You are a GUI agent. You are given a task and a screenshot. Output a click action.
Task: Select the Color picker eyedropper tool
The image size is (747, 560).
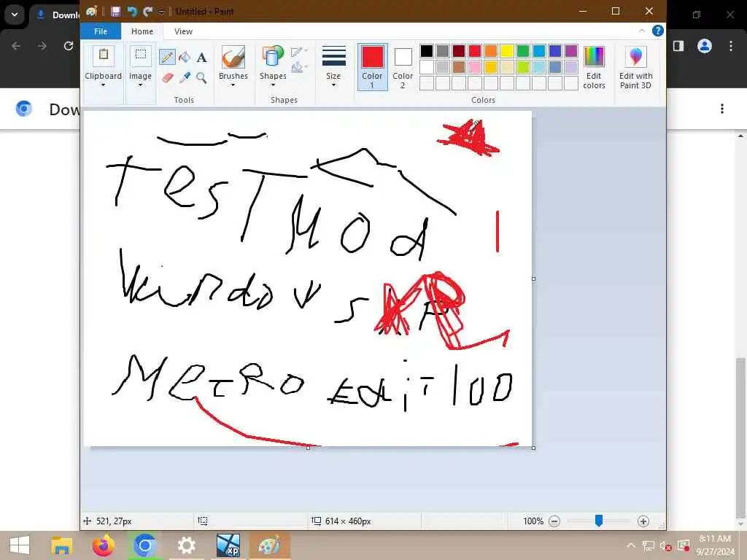coord(185,77)
